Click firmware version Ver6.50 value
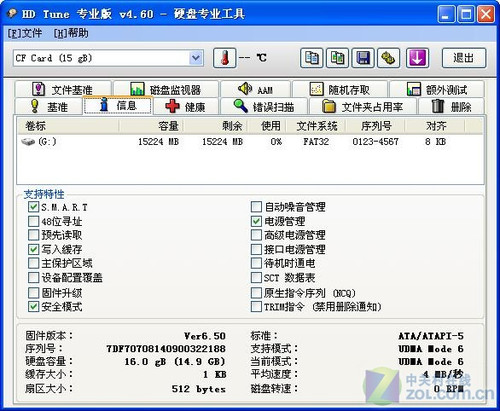This screenshot has height=411, width=500. (205, 336)
